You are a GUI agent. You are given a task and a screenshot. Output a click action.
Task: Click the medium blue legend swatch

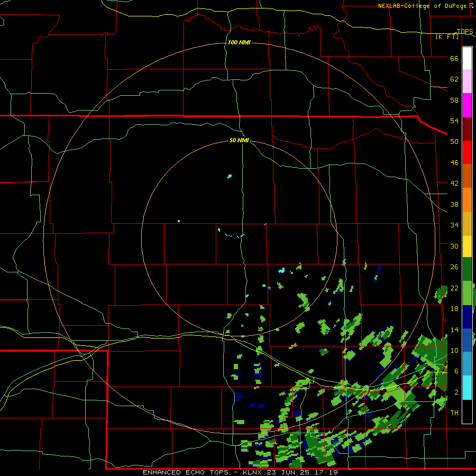click(467, 340)
